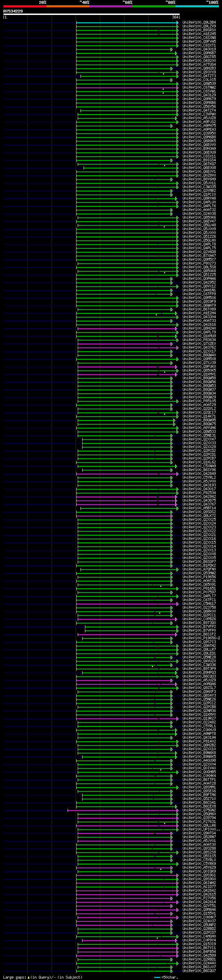
Task: Select UniRef100_Q42849 entry
Action: pos(199,473)
